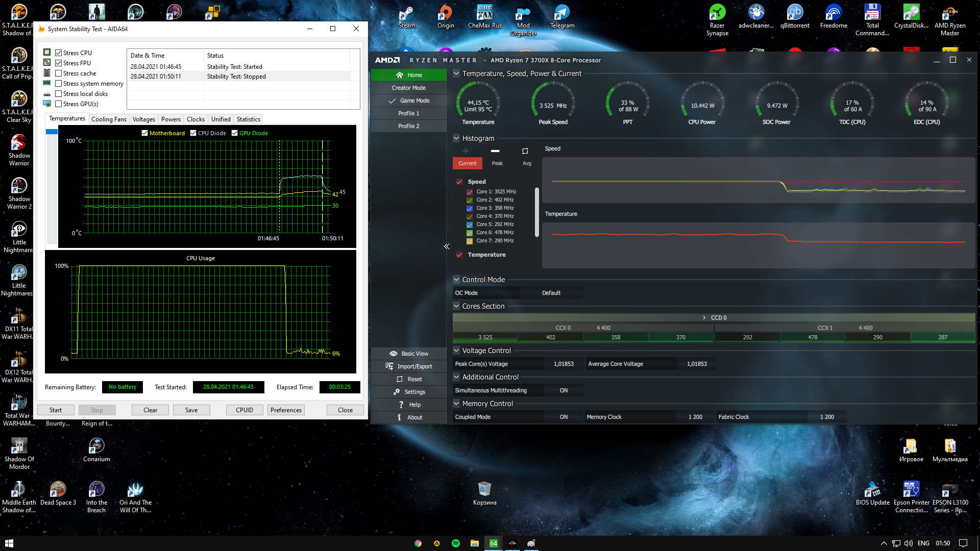Click Reset in Ryzen Master sidebar
The image size is (980, 551).
pyautogui.click(x=409, y=379)
